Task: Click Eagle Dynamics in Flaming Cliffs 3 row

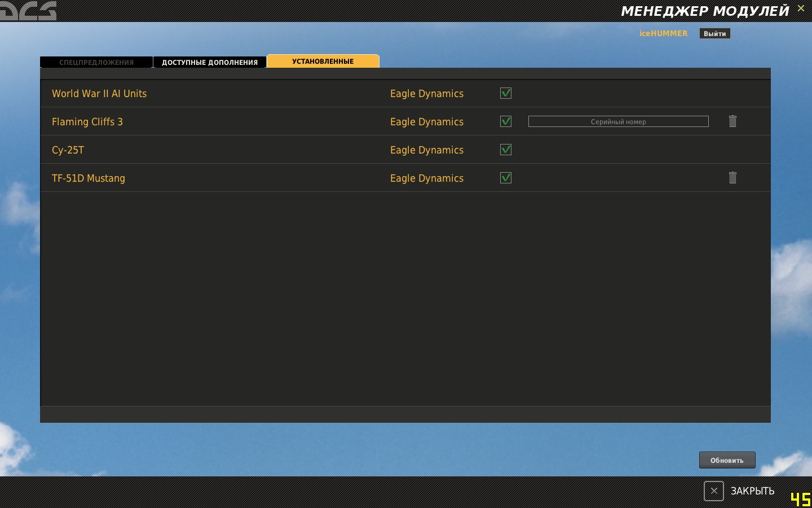Action: pos(427,122)
